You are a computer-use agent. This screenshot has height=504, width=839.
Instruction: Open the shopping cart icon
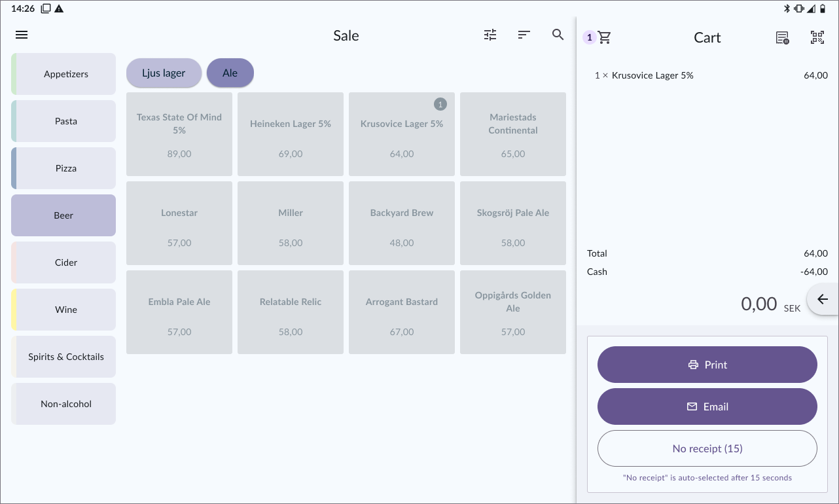pyautogui.click(x=605, y=38)
